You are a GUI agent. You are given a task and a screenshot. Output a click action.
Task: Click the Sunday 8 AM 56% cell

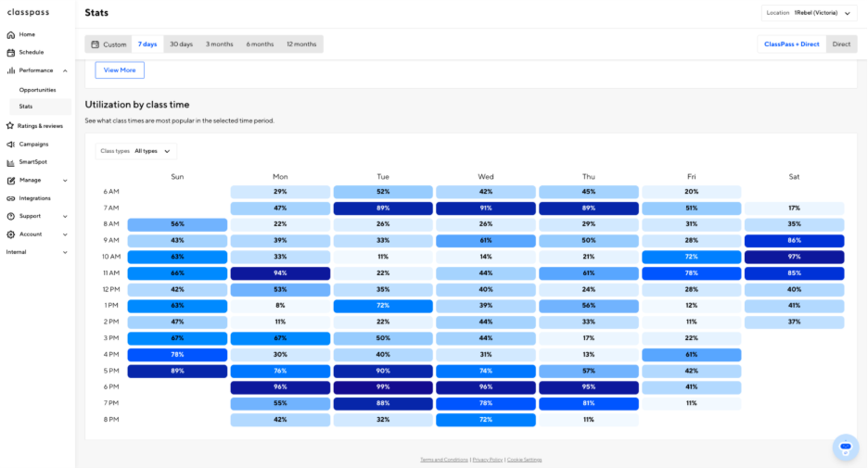[177, 224]
